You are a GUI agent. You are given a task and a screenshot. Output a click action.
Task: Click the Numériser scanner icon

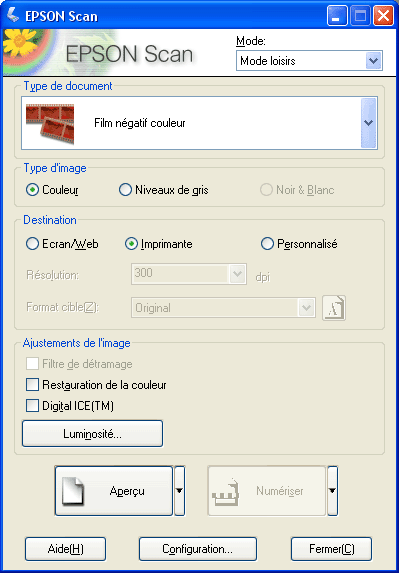226,492
